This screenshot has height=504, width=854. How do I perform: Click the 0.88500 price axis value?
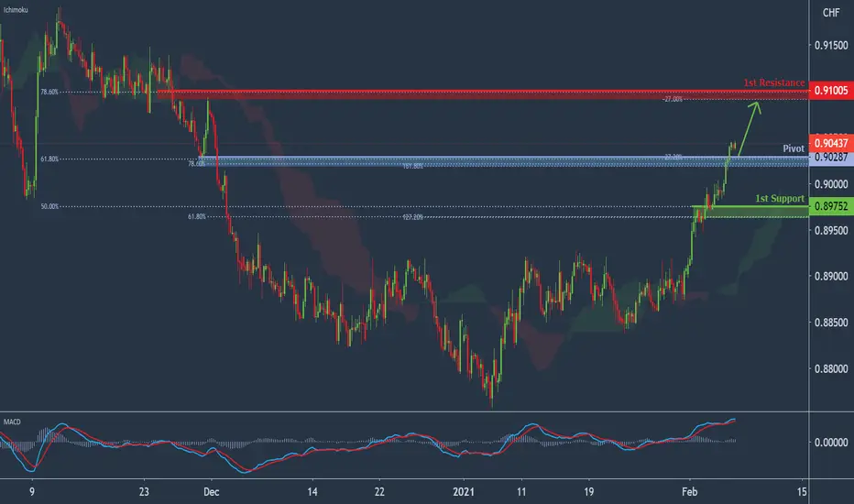coord(831,323)
